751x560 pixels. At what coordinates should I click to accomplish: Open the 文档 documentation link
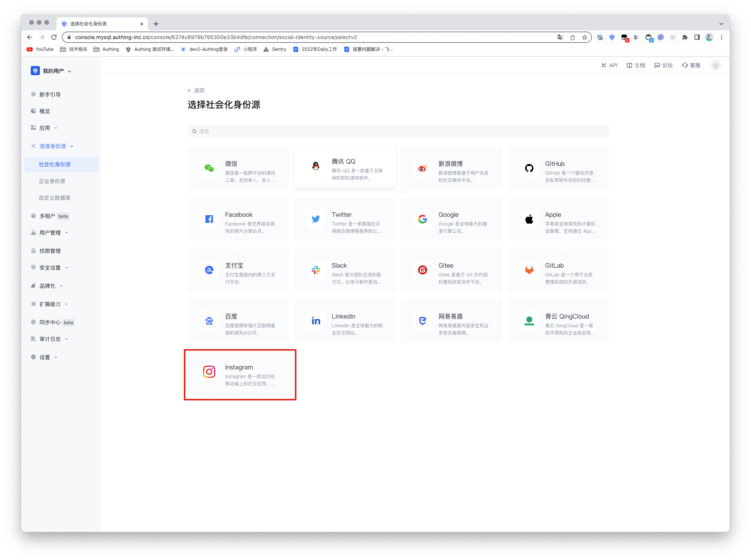636,65
